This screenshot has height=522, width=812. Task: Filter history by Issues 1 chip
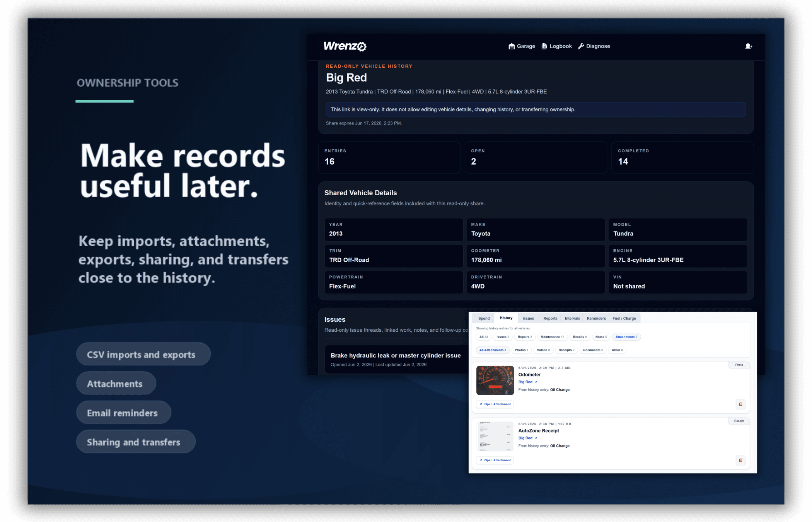coord(503,337)
